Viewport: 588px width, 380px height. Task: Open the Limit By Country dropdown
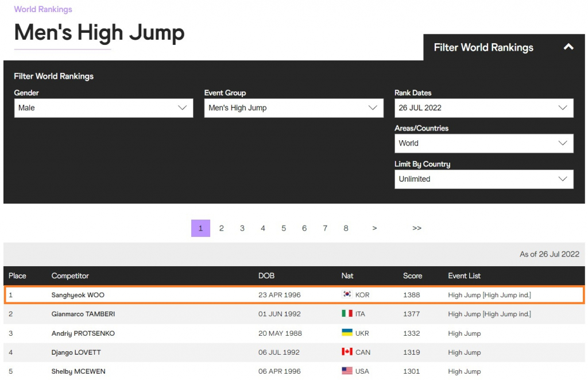pos(483,179)
